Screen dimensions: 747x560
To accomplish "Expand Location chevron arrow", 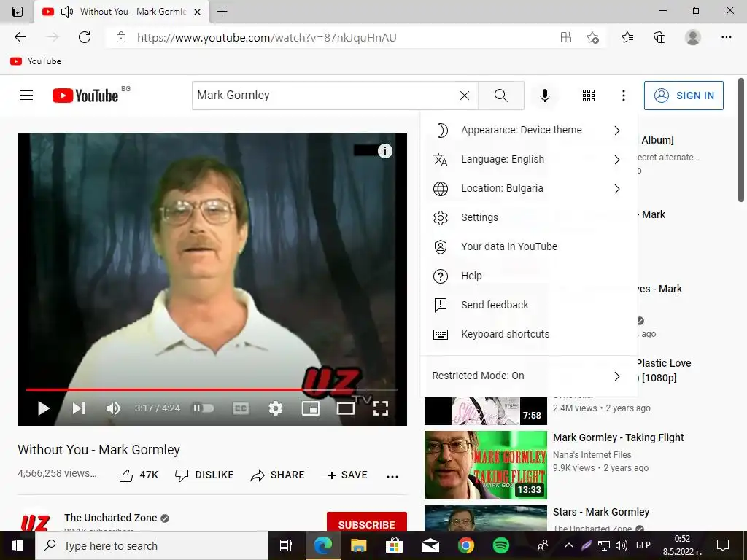I will click(617, 189).
